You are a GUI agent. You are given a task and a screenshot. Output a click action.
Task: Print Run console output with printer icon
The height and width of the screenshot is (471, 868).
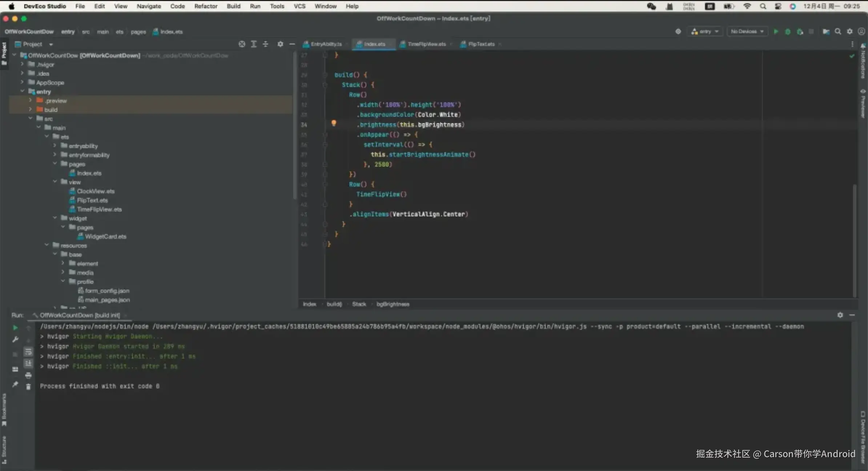28,375
